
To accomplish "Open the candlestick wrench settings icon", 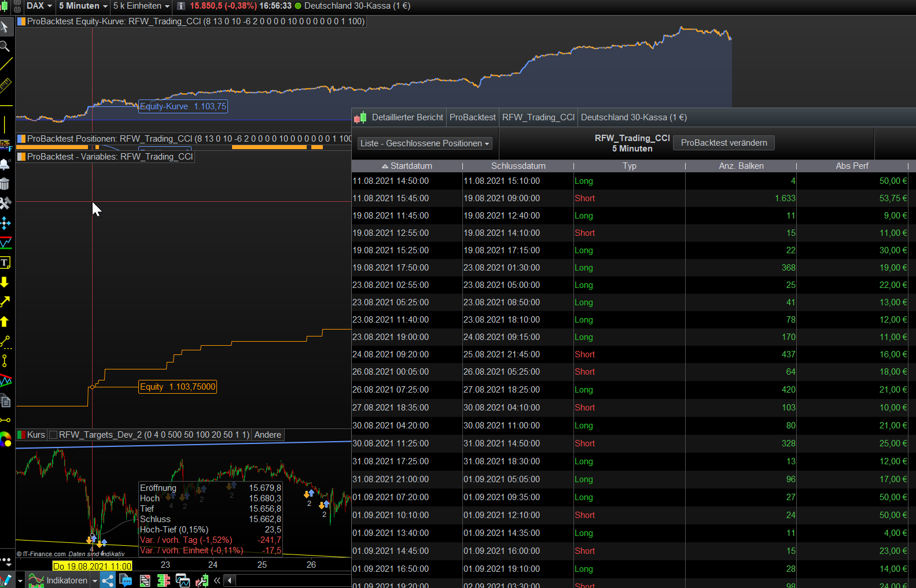I will coord(202,580).
